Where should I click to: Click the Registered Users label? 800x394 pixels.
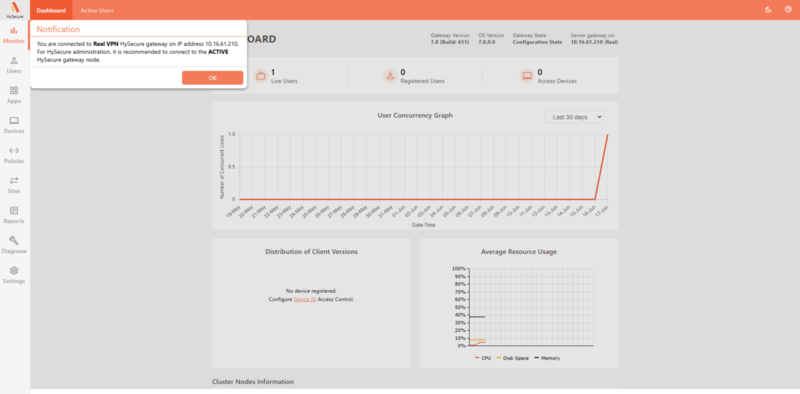pos(422,81)
